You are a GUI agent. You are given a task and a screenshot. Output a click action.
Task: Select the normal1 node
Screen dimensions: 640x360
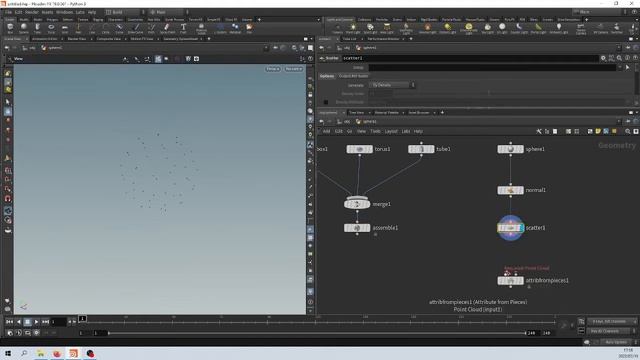511,190
